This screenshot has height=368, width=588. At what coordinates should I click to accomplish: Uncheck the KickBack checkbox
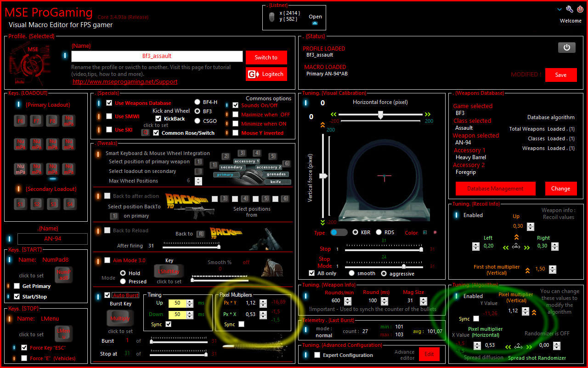158,119
